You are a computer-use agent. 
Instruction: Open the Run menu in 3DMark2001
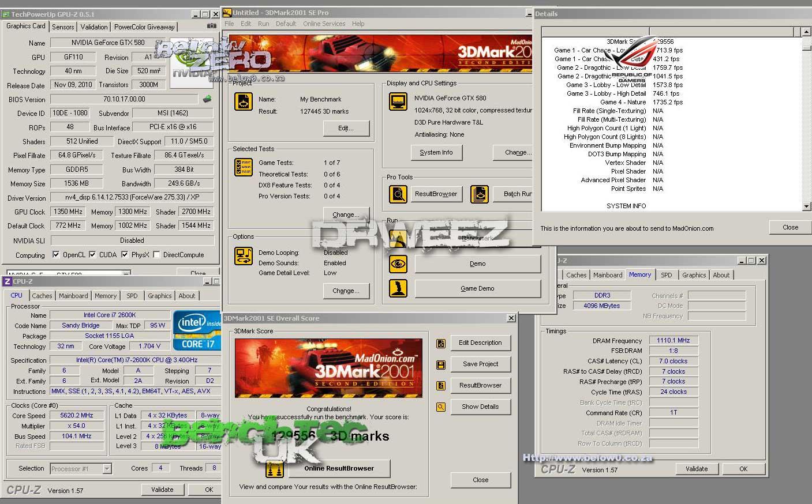(263, 24)
